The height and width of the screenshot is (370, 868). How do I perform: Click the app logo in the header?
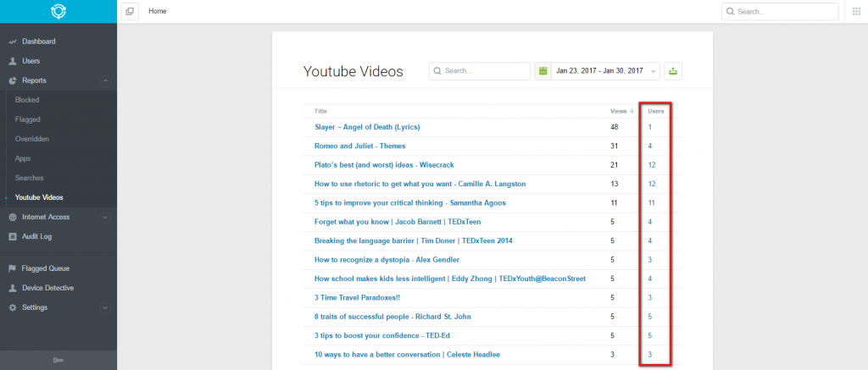click(58, 11)
